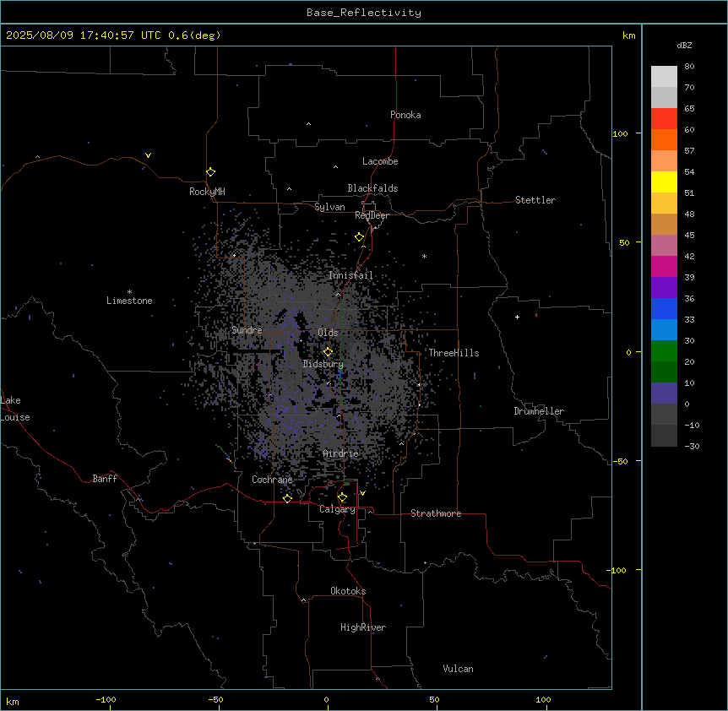Click the yellow marker south of RedDeer

(360, 237)
